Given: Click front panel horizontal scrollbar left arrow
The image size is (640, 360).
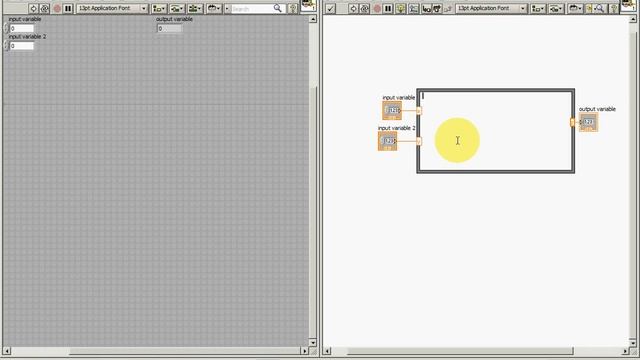Looking at the screenshot, I should point(7,351).
